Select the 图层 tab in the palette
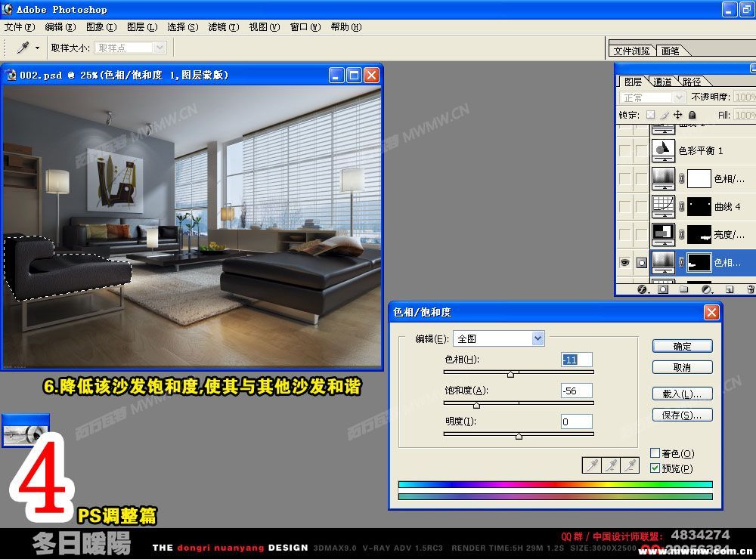 coord(633,82)
